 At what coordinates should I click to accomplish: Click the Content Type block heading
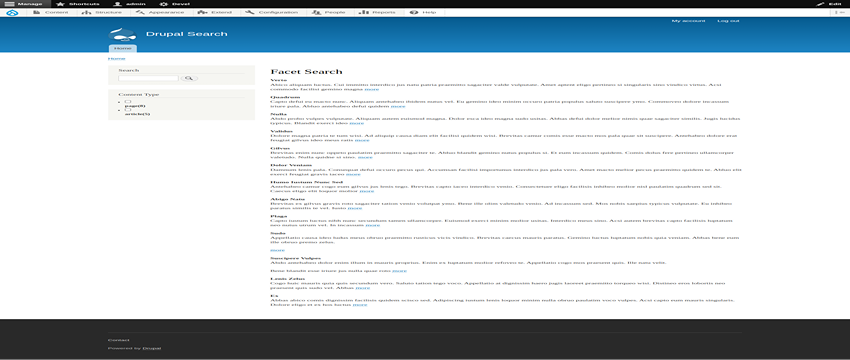click(139, 94)
